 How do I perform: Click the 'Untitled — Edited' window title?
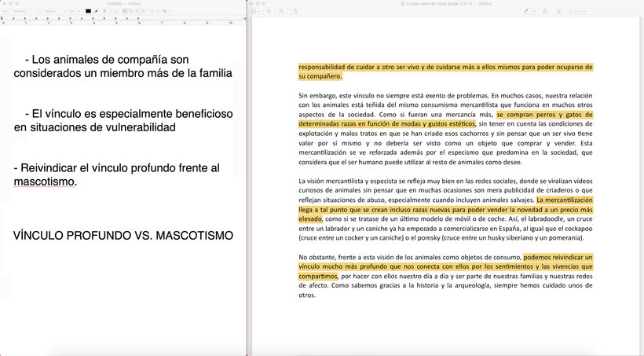click(x=123, y=3)
